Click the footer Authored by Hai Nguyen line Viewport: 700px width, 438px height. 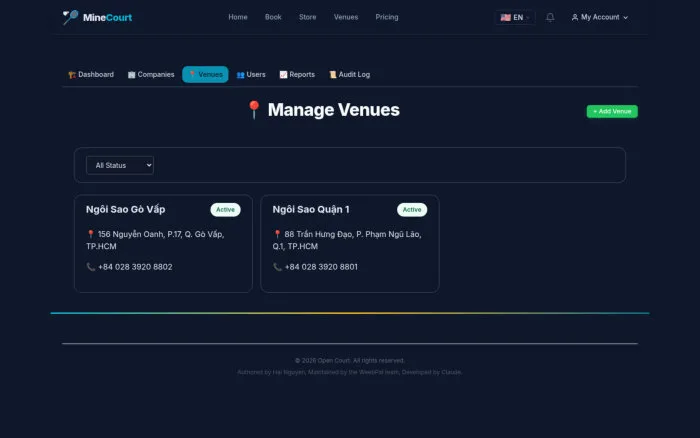(x=350, y=372)
